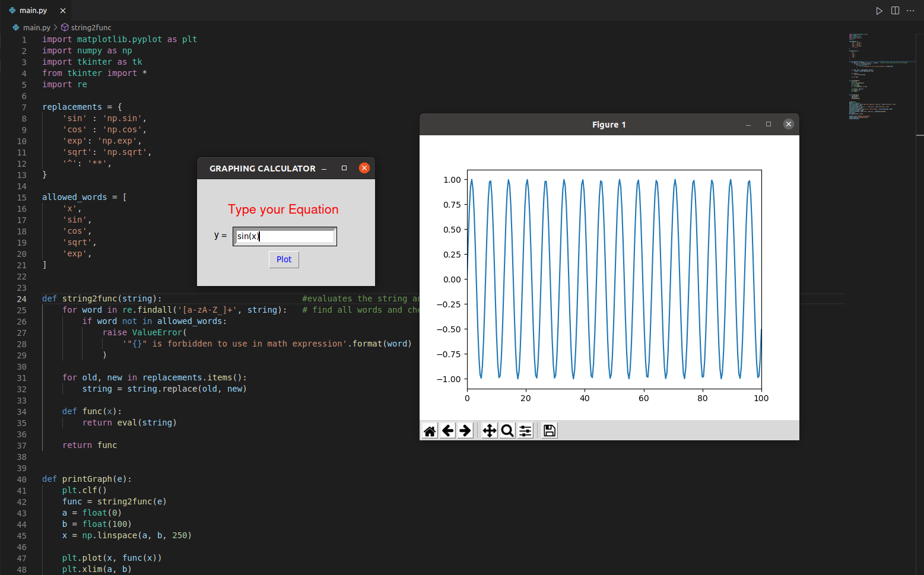This screenshot has width=924, height=575.
Task: Click the Home view icon on Figure toolbar
Action: (x=430, y=430)
